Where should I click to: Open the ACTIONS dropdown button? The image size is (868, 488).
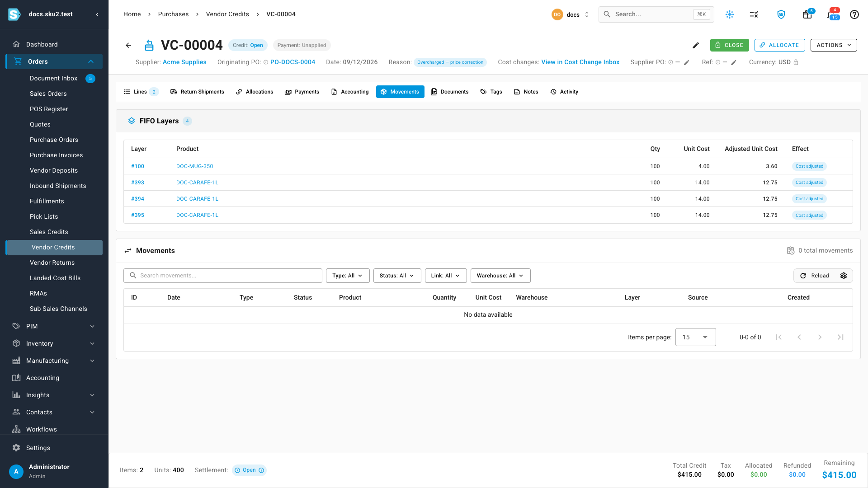(x=834, y=45)
